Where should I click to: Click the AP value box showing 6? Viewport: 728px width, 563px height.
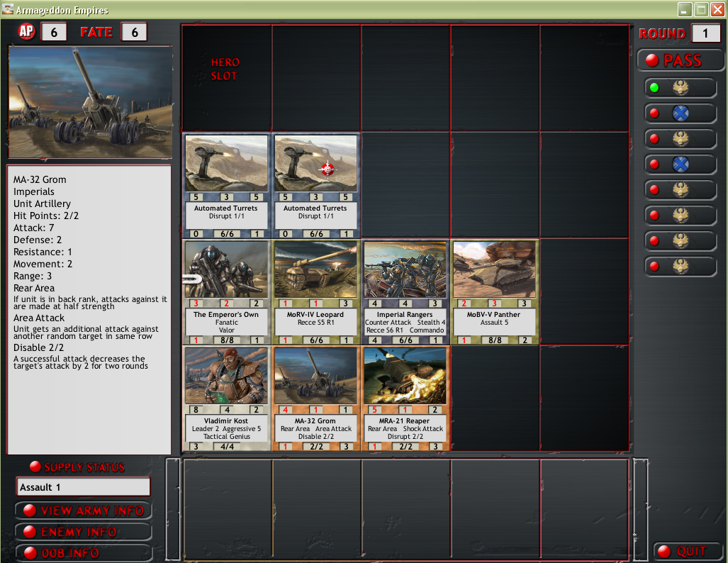click(x=54, y=32)
